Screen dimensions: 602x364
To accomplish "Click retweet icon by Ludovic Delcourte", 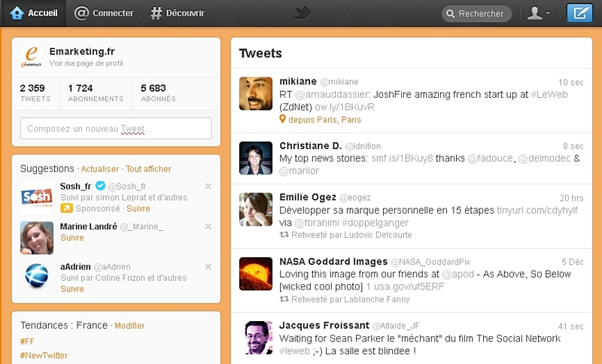I will point(284,235).
